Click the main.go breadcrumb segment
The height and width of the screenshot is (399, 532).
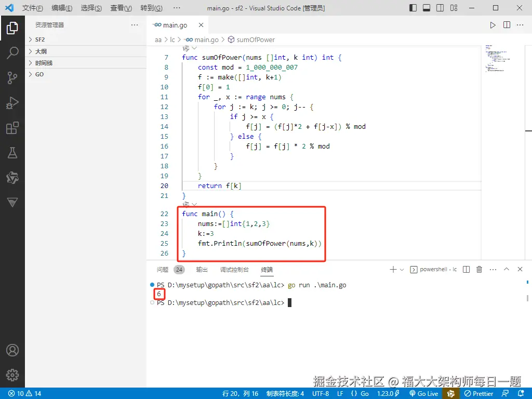(202, 39)
